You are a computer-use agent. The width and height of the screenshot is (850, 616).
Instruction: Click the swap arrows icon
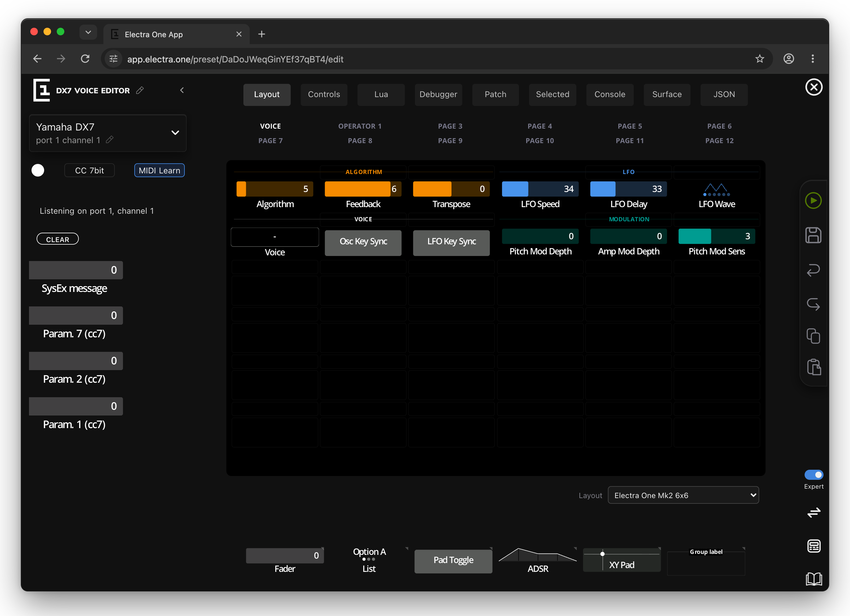coord(814,512)
